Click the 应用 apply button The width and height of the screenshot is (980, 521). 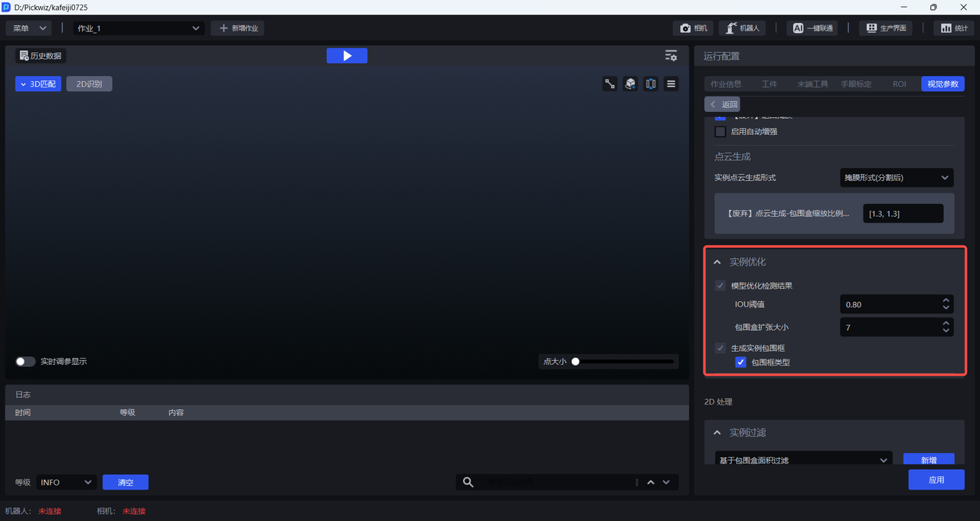(936, 480)
